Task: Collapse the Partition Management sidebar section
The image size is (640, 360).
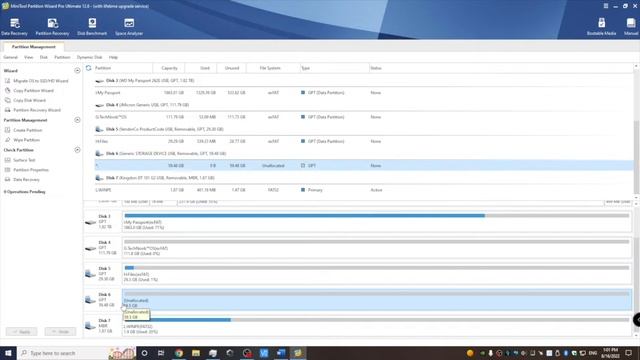Action: (x=77, y=120)
